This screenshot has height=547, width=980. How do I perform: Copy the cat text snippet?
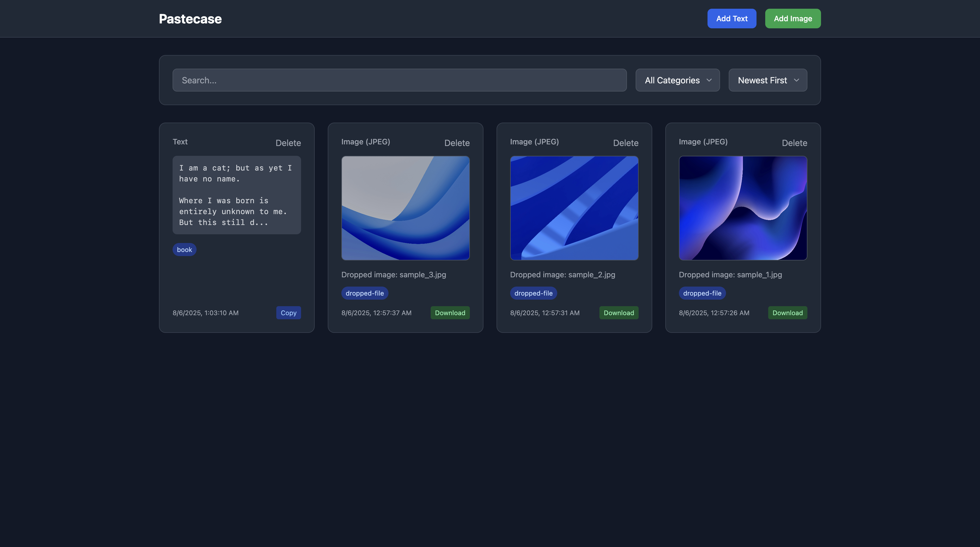(288, 313)
